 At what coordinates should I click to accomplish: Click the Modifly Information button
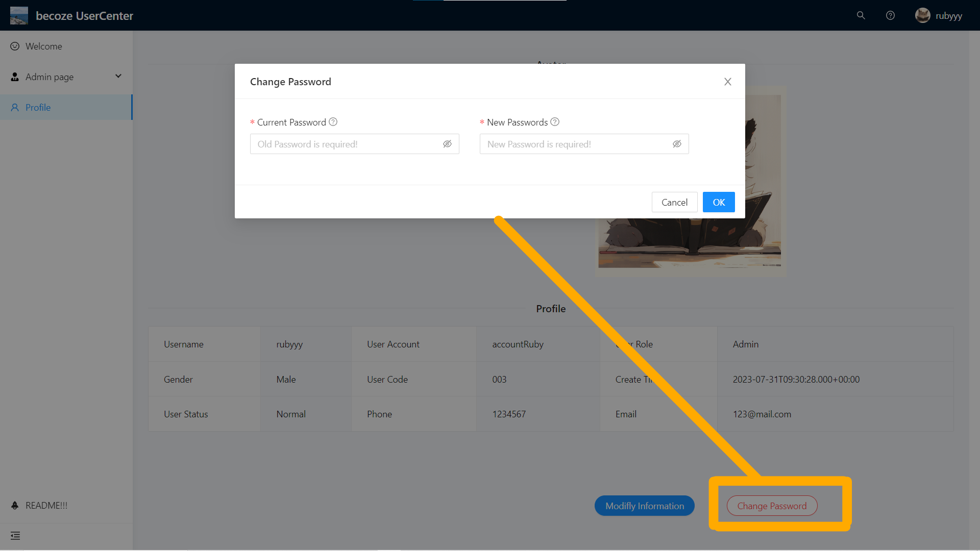coord(645,506)
